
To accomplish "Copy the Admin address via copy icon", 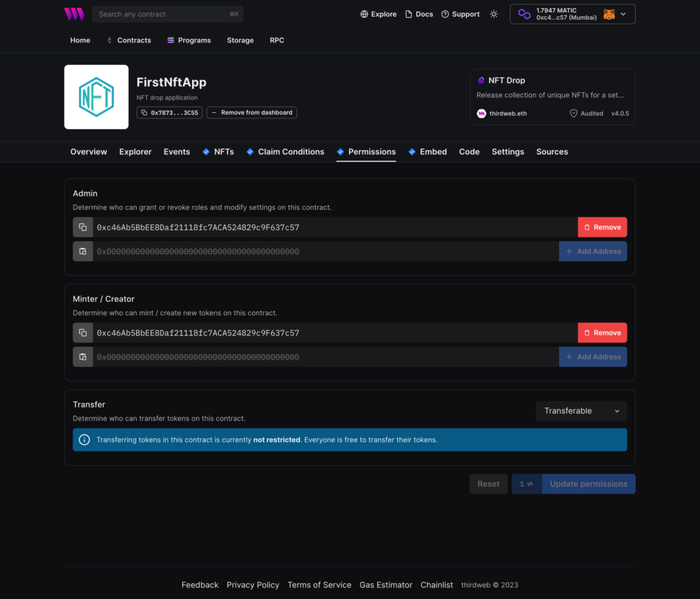I will click(x=83, y=228).
